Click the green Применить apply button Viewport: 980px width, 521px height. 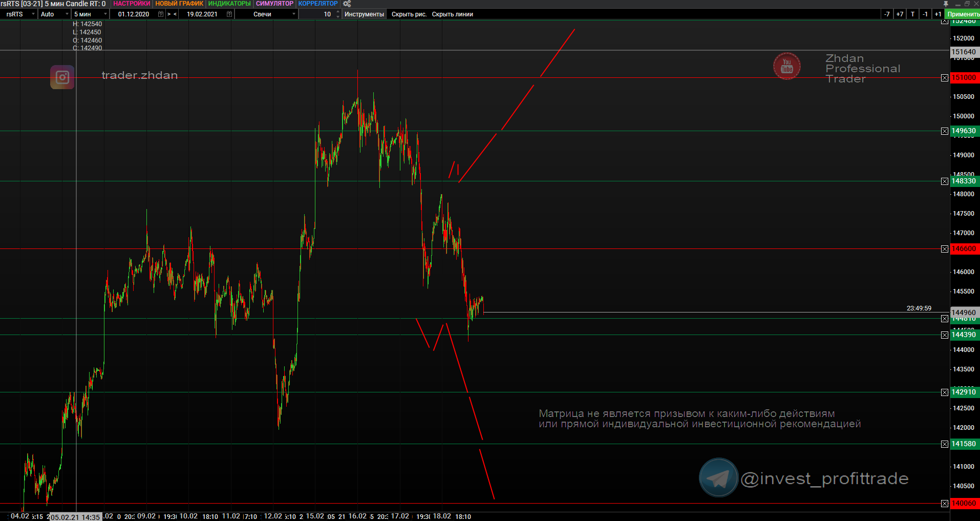tap(963, 14)
